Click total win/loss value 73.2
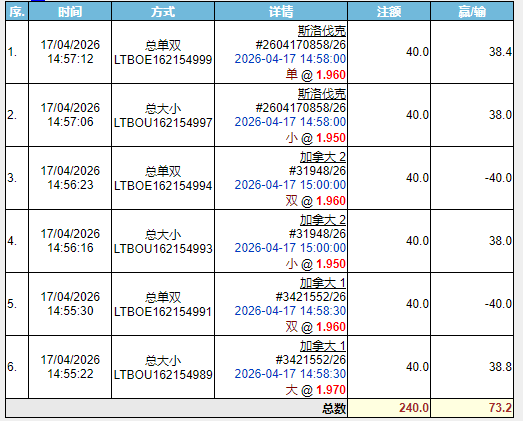The image size is (523, 421). point(500,408)
